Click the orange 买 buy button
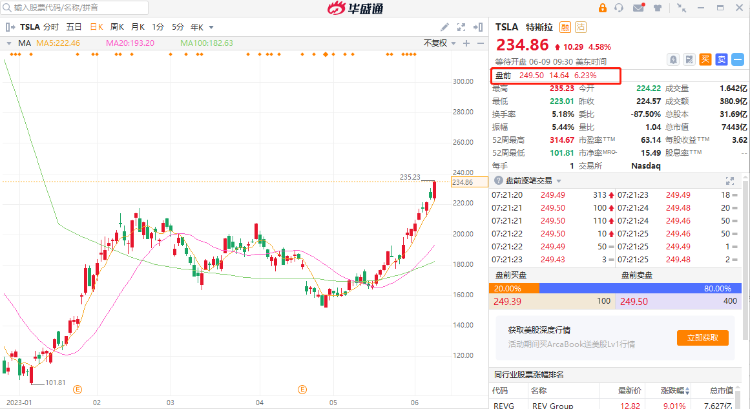The width and height of the screenshot is (750, 409). (705, 60)
